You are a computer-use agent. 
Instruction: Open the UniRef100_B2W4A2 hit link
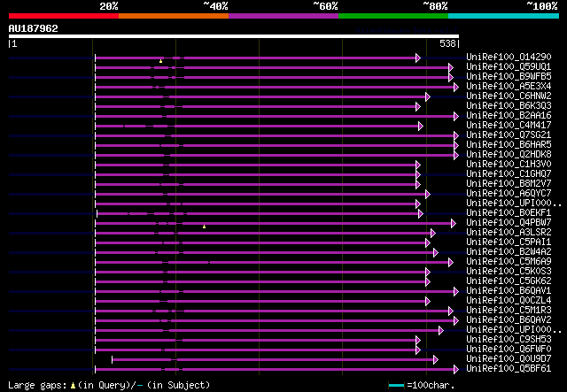tap(509, 252)
